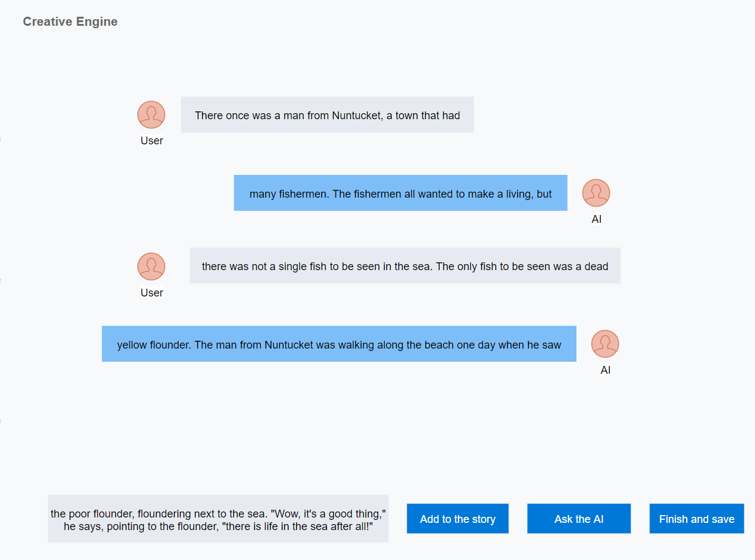
Task: Select AI message 'many fishermen. The fishermen all wanted'
Action: coord(400,193)
